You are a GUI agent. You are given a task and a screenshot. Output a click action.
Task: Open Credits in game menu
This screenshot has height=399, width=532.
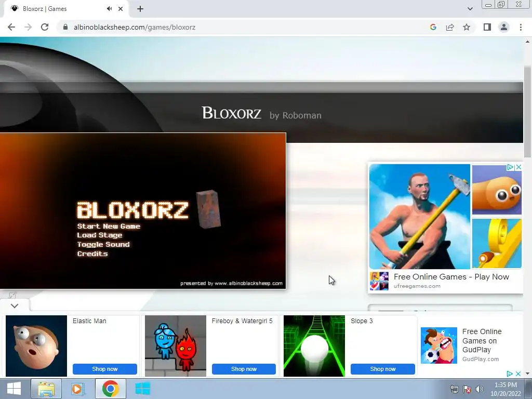pos(92,254)
